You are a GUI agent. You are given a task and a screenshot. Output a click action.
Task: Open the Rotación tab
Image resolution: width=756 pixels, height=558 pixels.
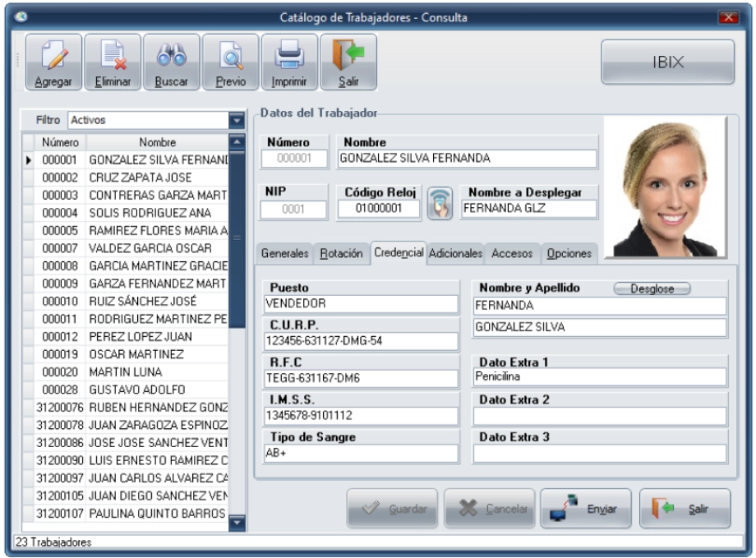(341, 254)
